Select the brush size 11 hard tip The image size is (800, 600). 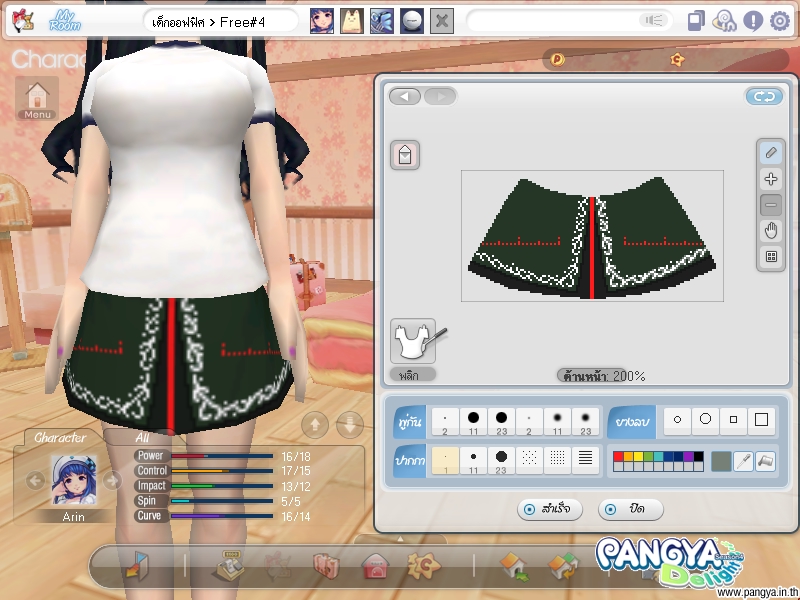pyautogui.click(x=473, y=421)
